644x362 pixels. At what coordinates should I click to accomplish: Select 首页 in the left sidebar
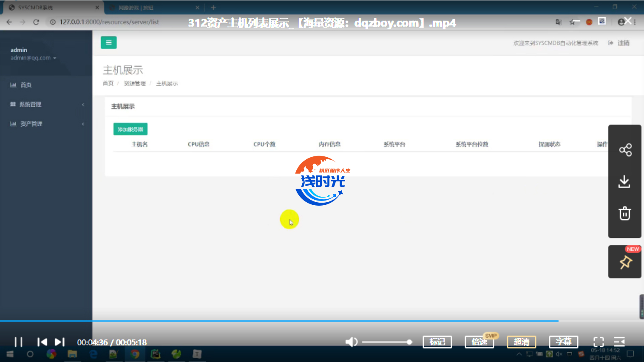click(26, 85)
